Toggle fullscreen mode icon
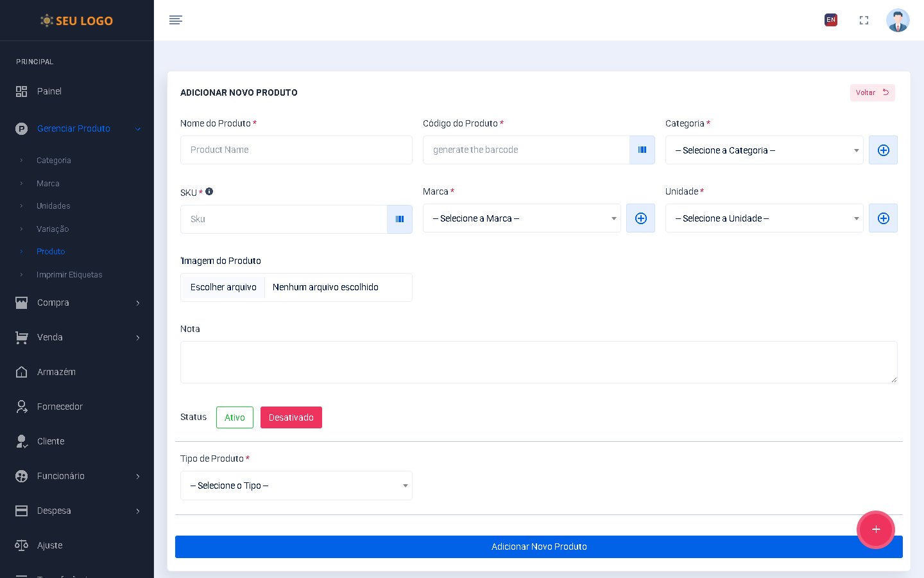Viewport: 924px width, 578px height. [864, 21]
